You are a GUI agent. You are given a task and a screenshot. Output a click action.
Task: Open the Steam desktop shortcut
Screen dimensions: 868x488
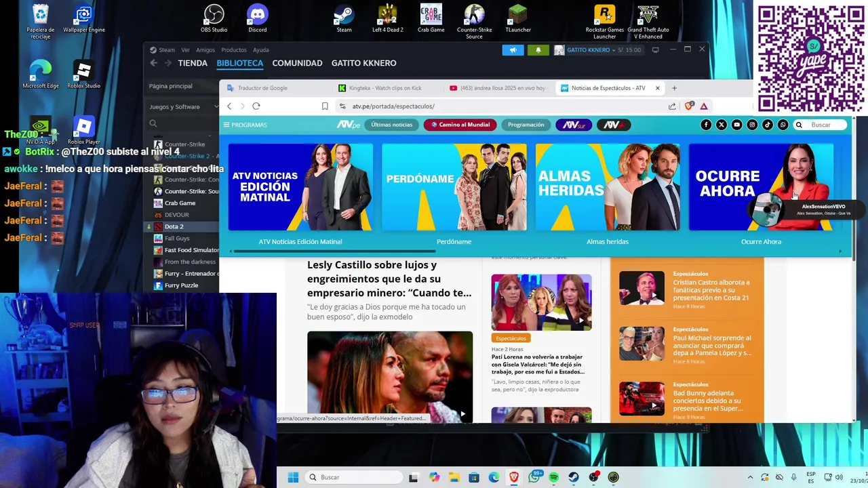point(344,18)
